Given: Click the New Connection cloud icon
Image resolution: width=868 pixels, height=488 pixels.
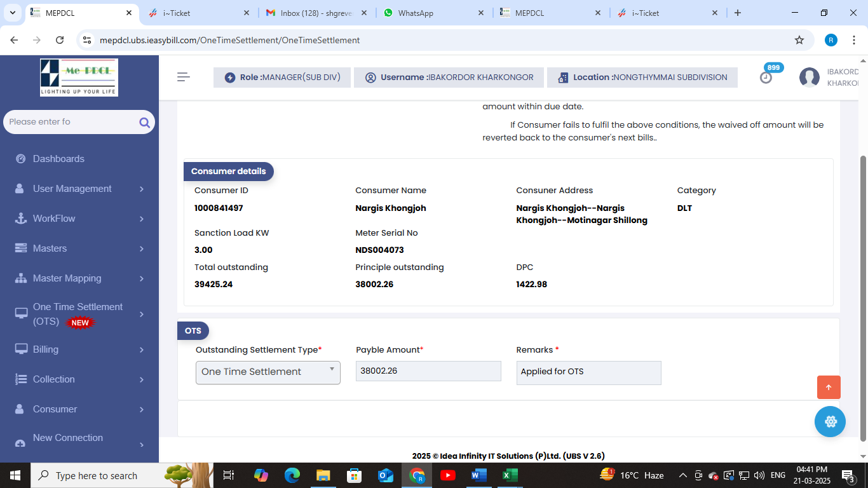Looking at the screenshot, I should (20, 443).
